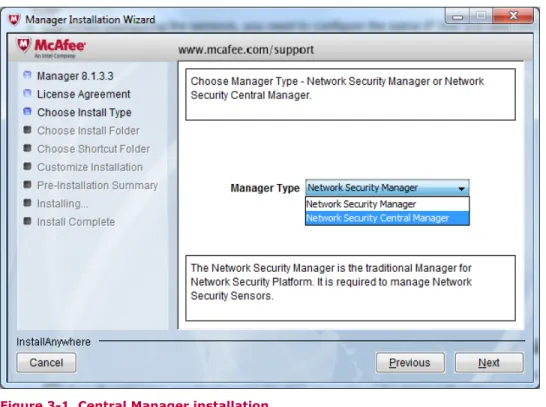Click the bullet icon beside Choose Install Folder

(x=27, y=130)
